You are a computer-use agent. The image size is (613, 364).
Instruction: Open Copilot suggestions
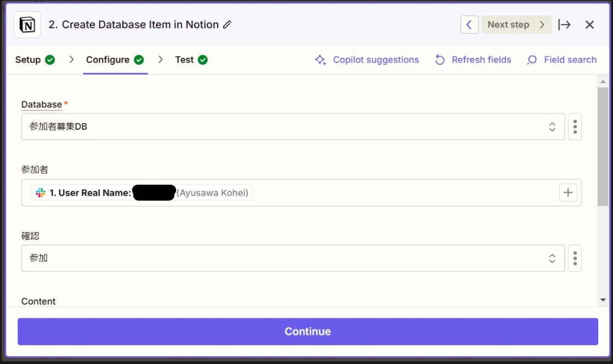click(x=367, y=59)
